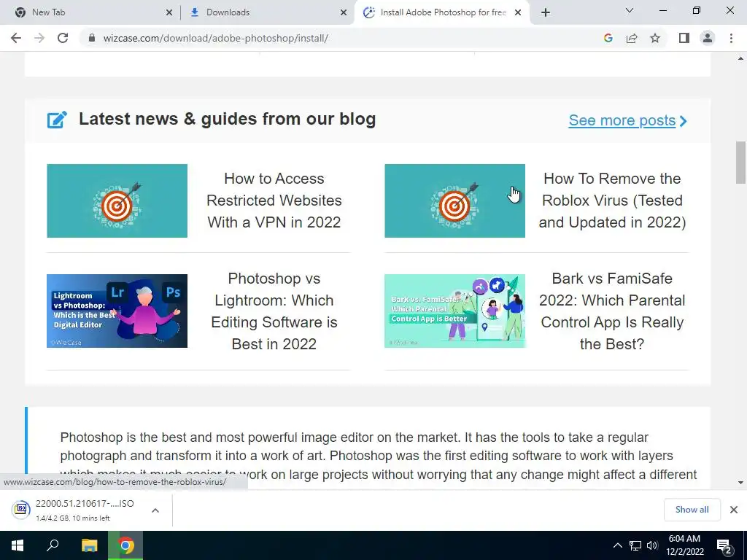Image resolution: width=747 pixels, height=560 pixels.
Task: Open How to Access Restricted Websites article
Action: (274, 201)
